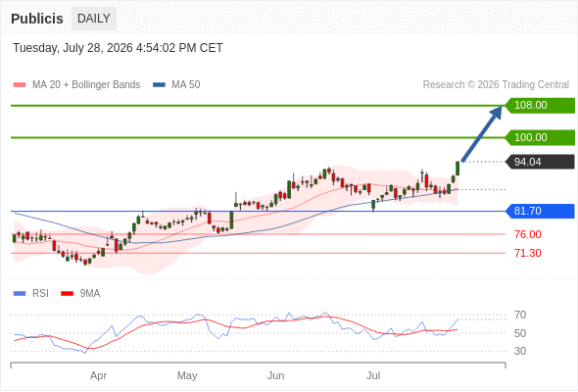This screenshot has width=578, height=392.
Task: Click the RSI 70 axis label
Action: (x=520, y=315)
